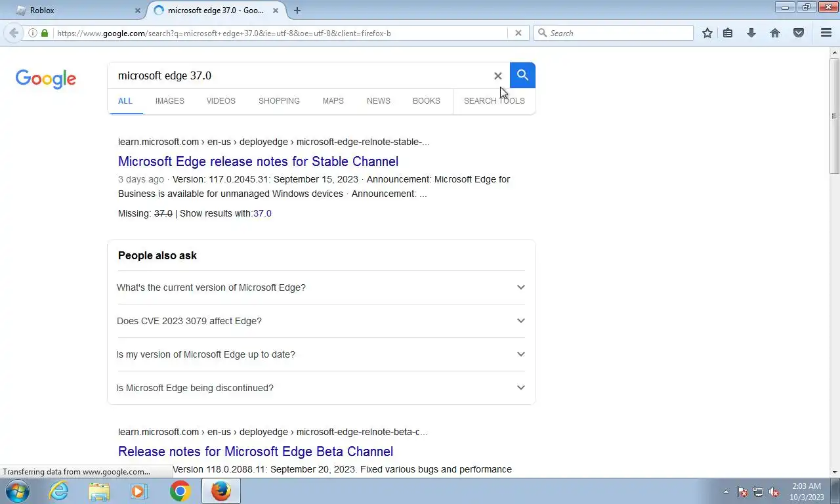Open the Pocket icon in toolbar

799,33
